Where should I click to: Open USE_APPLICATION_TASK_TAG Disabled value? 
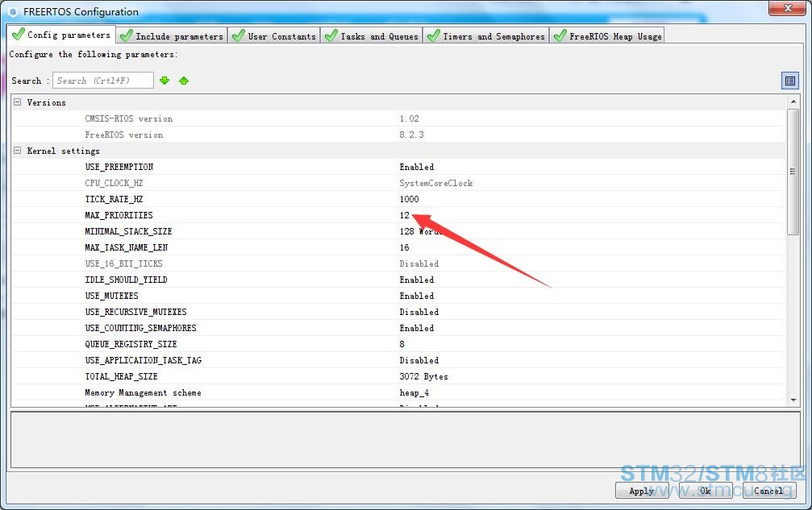point(419,360)
